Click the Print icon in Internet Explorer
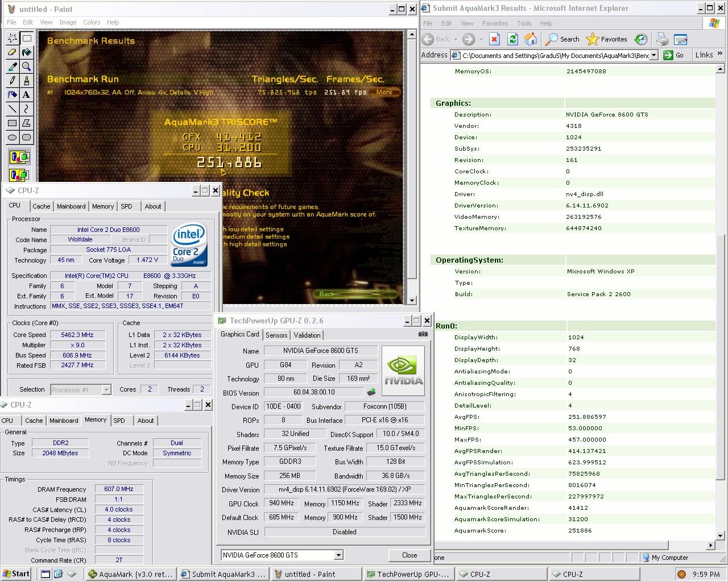 662,39
